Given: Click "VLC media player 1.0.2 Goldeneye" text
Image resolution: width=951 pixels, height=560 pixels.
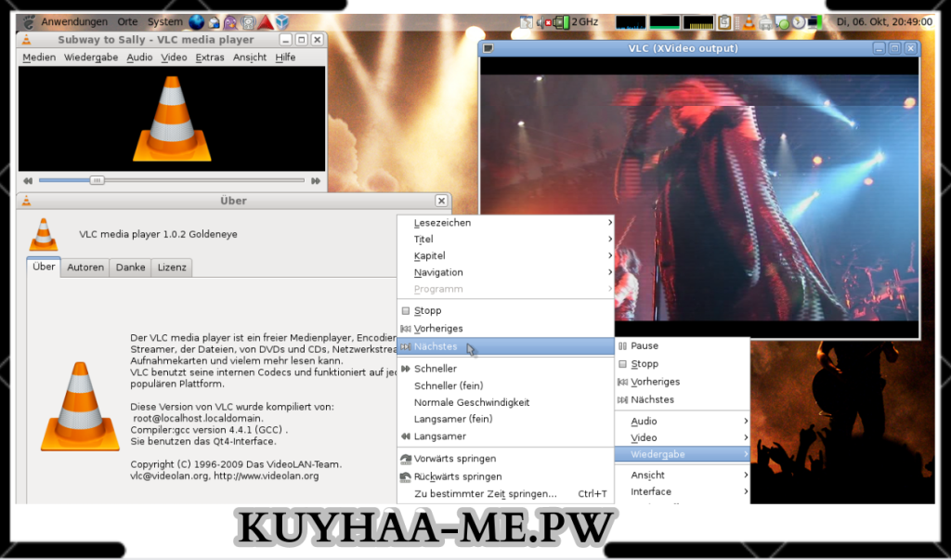Looking at the screenshot, I should 158,234.
